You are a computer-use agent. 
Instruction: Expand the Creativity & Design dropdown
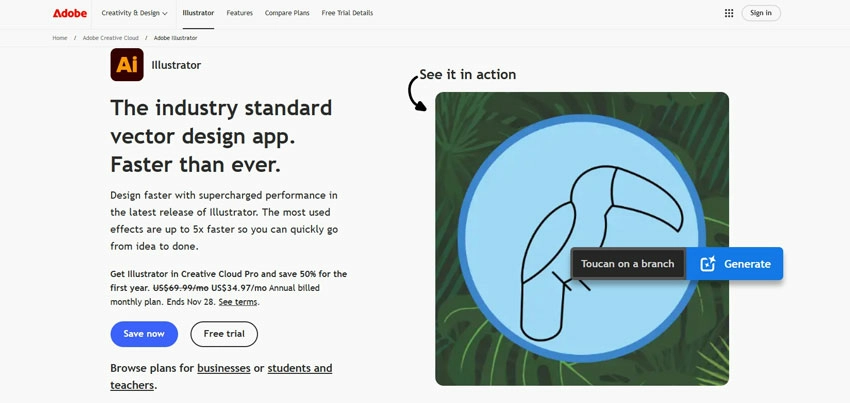tap(134, 13)
